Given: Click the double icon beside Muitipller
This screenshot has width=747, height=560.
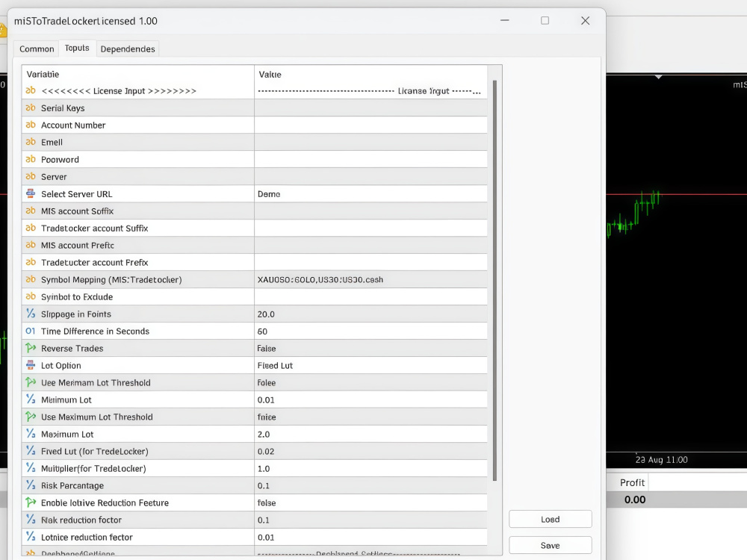Looking at the screenshot, I should tap(31, 467).
